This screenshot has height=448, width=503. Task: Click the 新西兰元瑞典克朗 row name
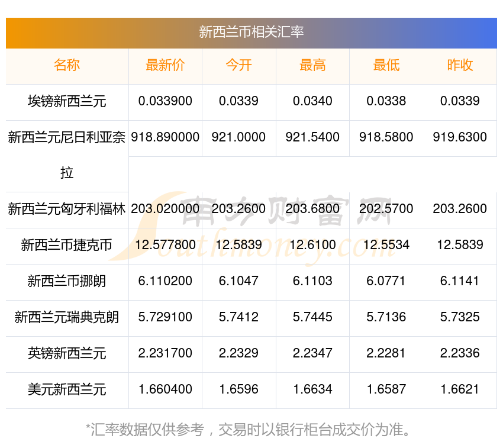click(x=67, y=317)
